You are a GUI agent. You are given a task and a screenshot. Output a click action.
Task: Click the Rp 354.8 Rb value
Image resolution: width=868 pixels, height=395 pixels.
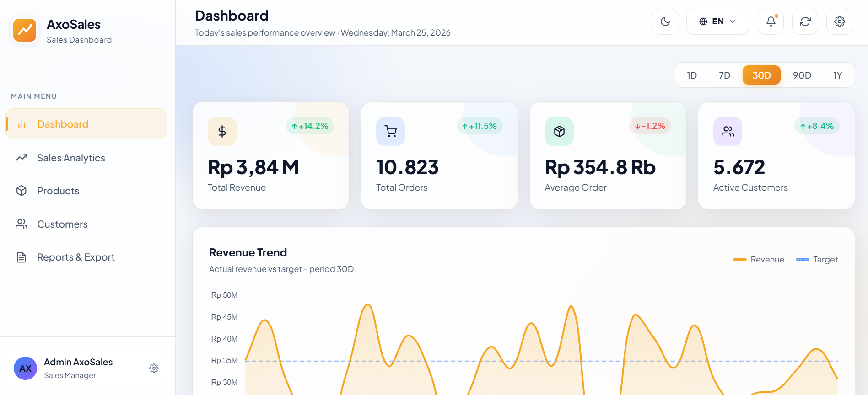[x=600, y=167]
